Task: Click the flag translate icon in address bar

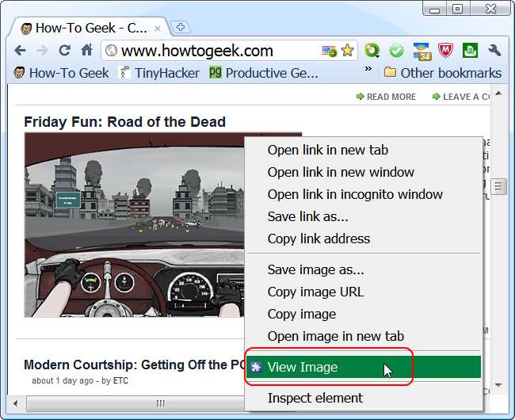Action: (329, 51)
